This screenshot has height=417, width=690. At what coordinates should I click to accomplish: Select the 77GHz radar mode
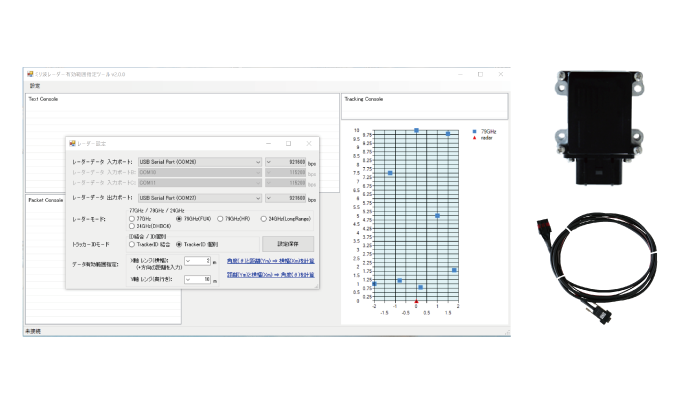[x=133, y=218]
